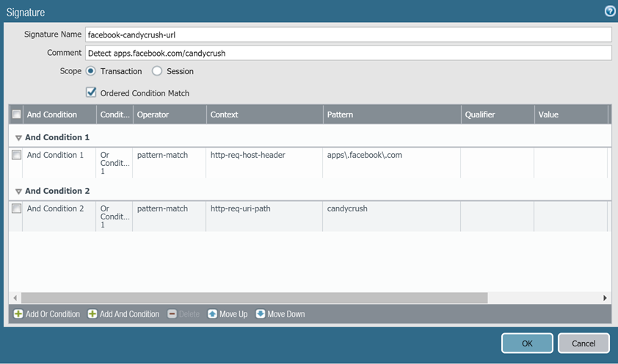This screenshot has height=364, width=618.
Task: Sort by the Pattern column header
Action: point(392,114)
